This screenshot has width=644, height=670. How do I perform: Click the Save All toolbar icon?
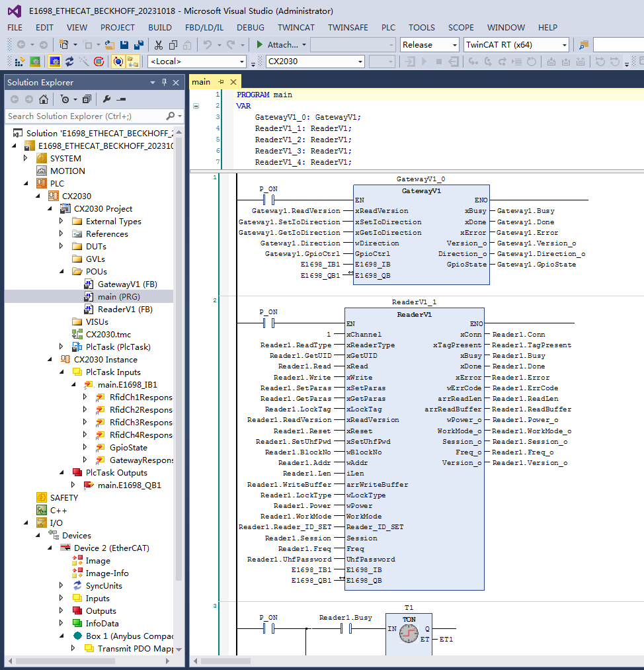point(139,45)
